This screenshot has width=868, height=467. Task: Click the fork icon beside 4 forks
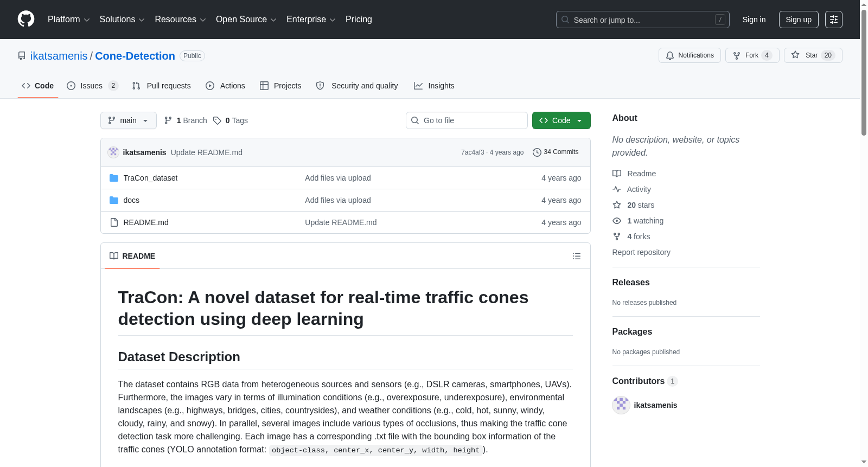tap(617, 236)
